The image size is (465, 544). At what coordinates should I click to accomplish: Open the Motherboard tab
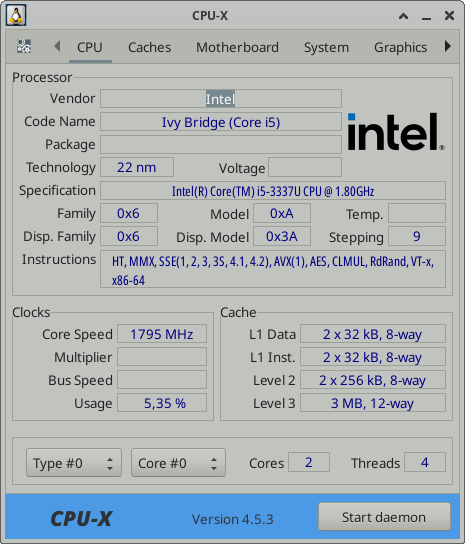(237, 48)
